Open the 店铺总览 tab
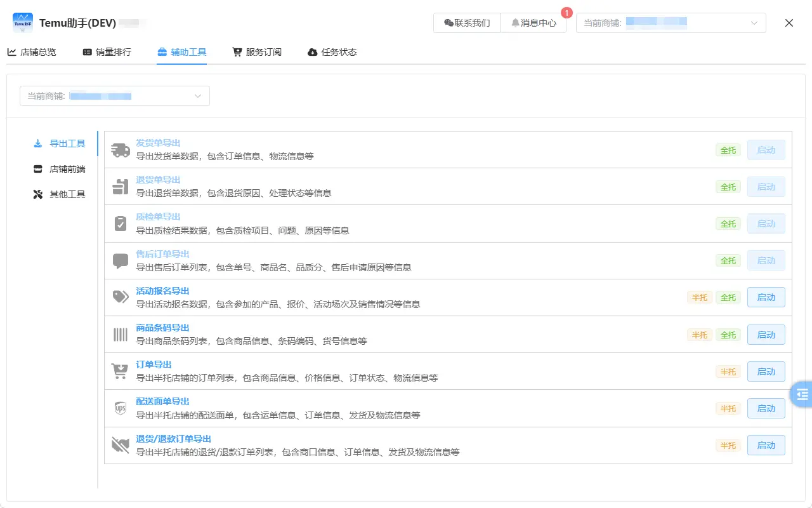The height and width of the screenshot is (508, 812). (x=32, y=52)
